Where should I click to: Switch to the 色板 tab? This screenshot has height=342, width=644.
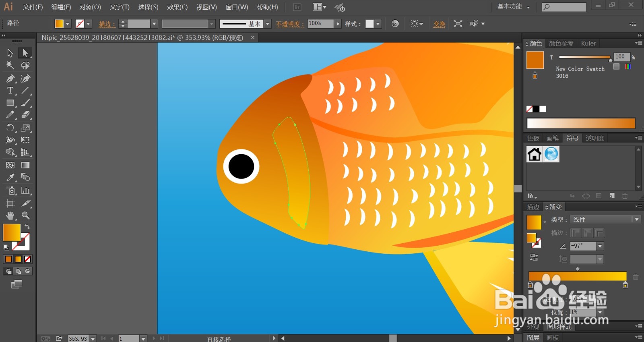(x=533, y=138)
